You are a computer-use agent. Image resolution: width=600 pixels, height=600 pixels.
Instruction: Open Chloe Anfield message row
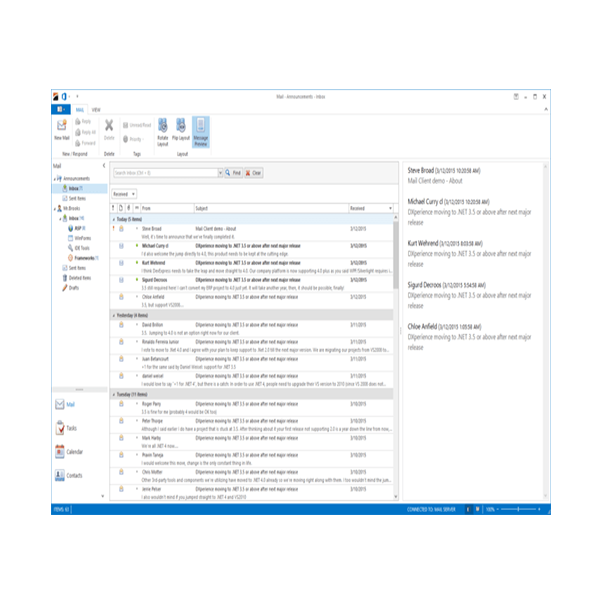point(251,301)
